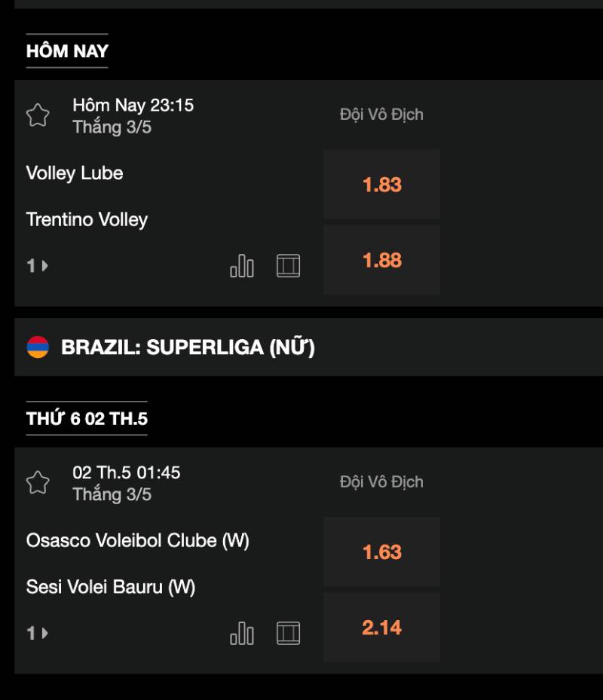Open court view icon for Trentino Volley match
This screenshot has width=603, height=700.
point(288,266)
